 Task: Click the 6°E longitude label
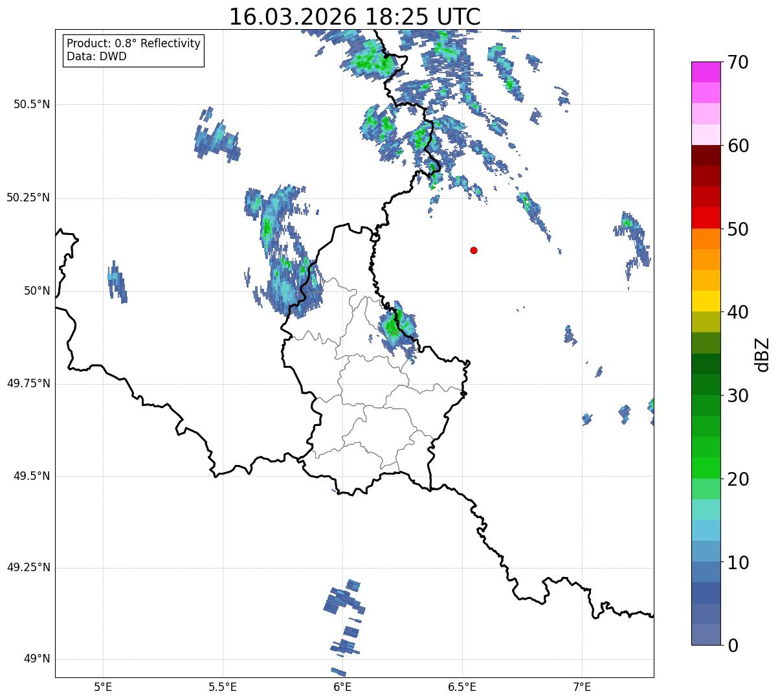click(342, 686)
